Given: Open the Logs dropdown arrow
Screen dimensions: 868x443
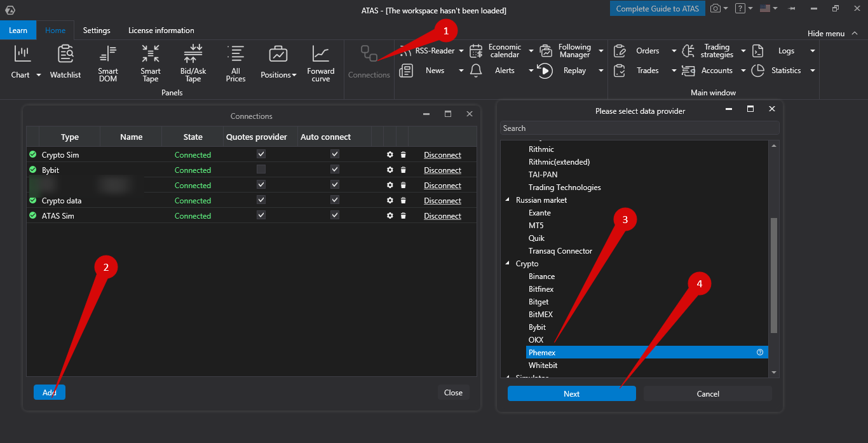Looking at the screenshot, I should 812,51.
